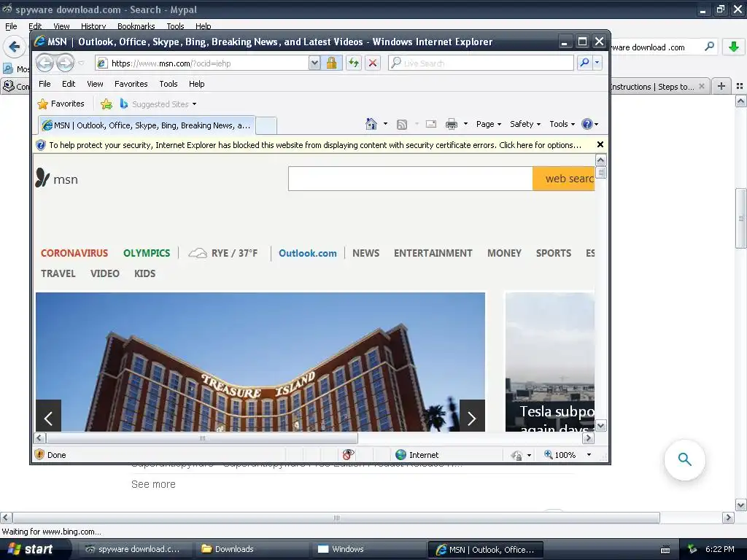Open the Tools command bar dropdown
The width and height of the screenshot is (747, 560).
[x=562, y=124]
